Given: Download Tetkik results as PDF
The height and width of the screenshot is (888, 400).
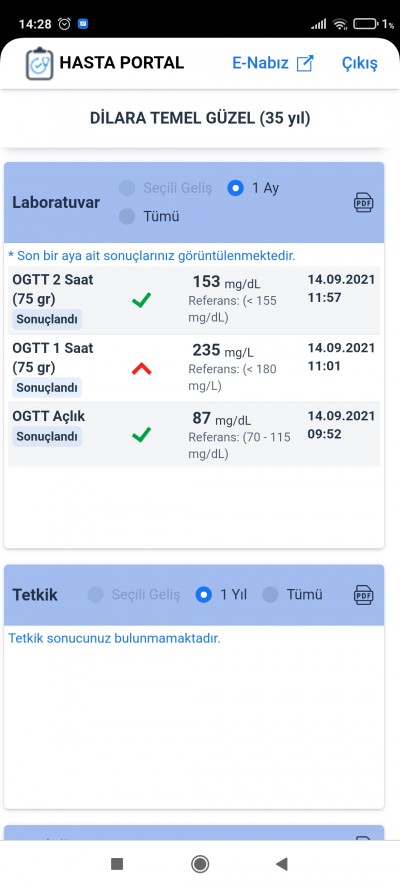Looking at the screenshot, I should pos(363,595).
